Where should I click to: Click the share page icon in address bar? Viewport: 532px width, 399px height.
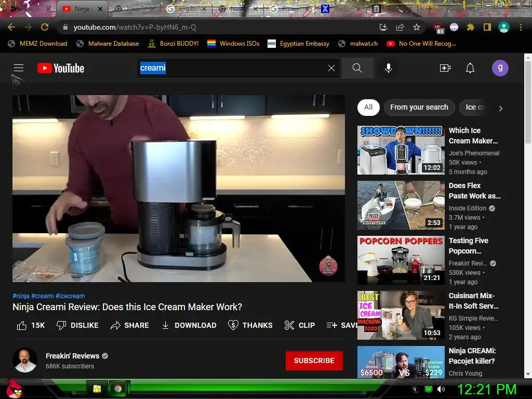[400, 27]
